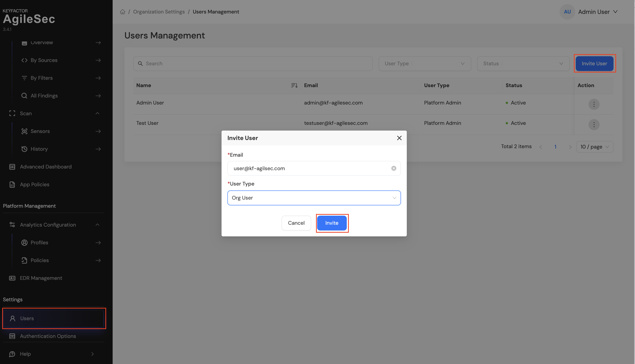Collapse the Analytics Configuration section
The height and width of the screenshot is (364, 635).
[97, 225]
